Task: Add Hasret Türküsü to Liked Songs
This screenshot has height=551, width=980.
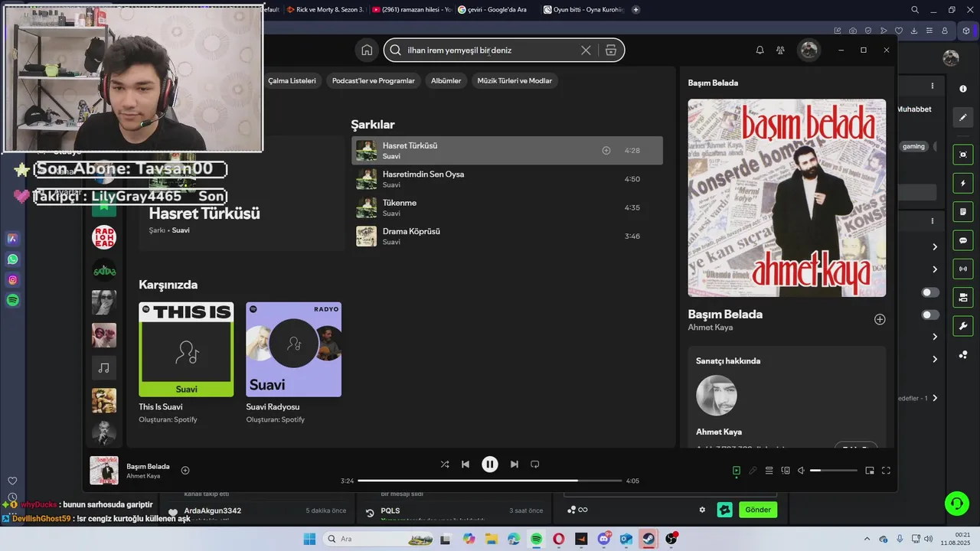Action: [606, 151]
